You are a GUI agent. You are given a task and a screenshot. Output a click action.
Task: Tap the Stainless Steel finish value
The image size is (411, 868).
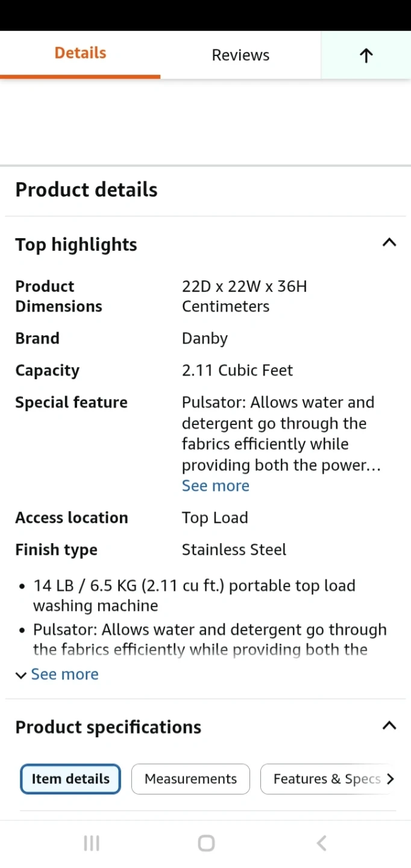pos(234,550)
